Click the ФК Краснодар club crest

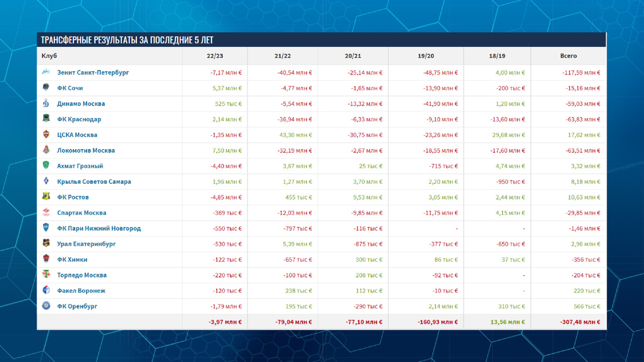[x=46, y=119]
